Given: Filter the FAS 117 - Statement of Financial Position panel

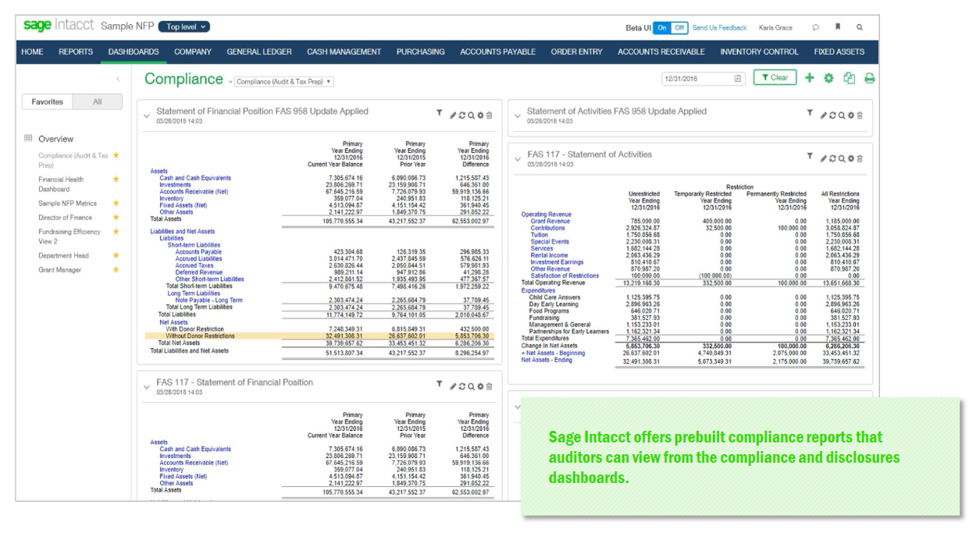Looking at the screenshot, I should (x=439, y=385).
